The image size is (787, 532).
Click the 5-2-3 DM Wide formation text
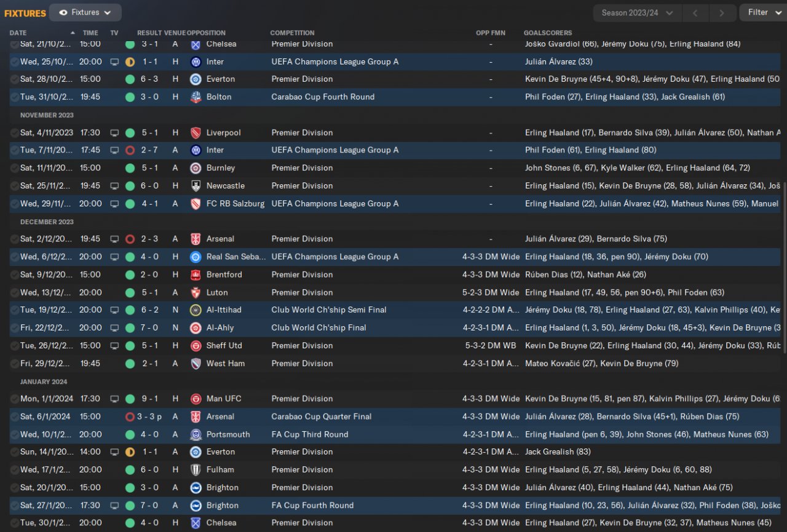[491, 292]
